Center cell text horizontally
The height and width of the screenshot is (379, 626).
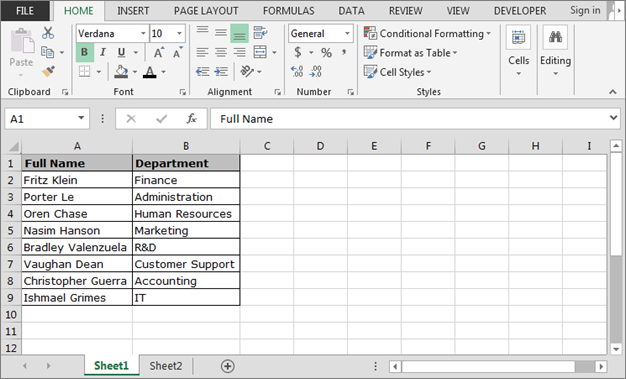[221, 52]
